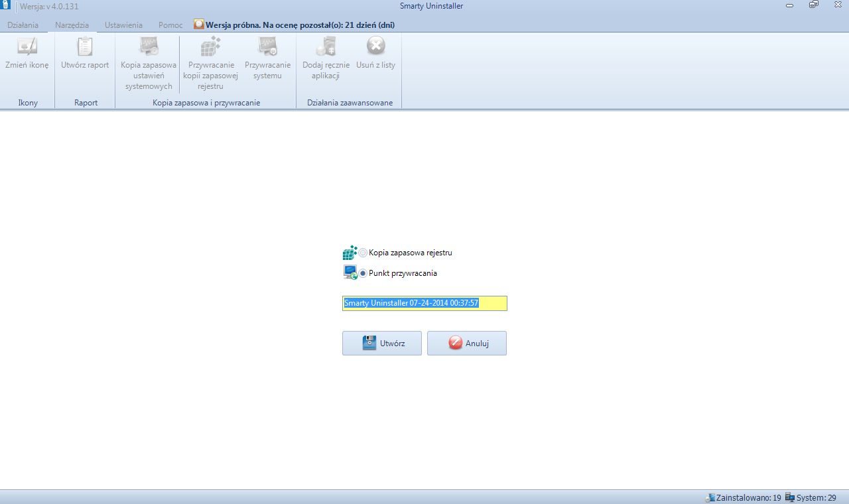Click the Utwórz raport clipboard icon
849x504 pixels.
[85, 46]
